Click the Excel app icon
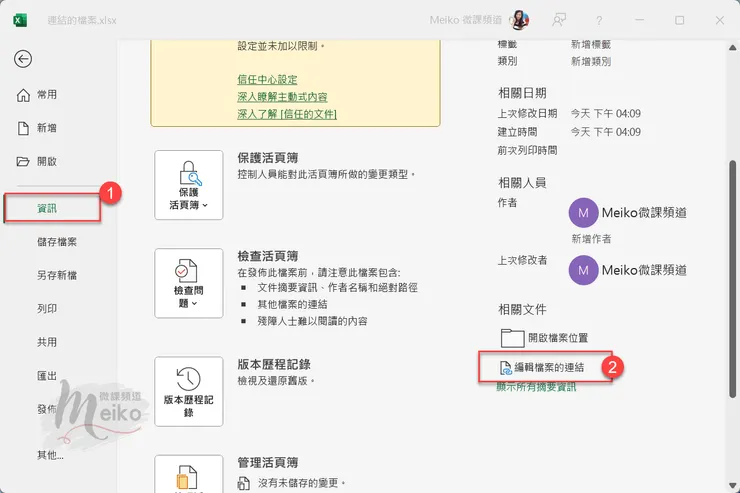 point(20,20)
